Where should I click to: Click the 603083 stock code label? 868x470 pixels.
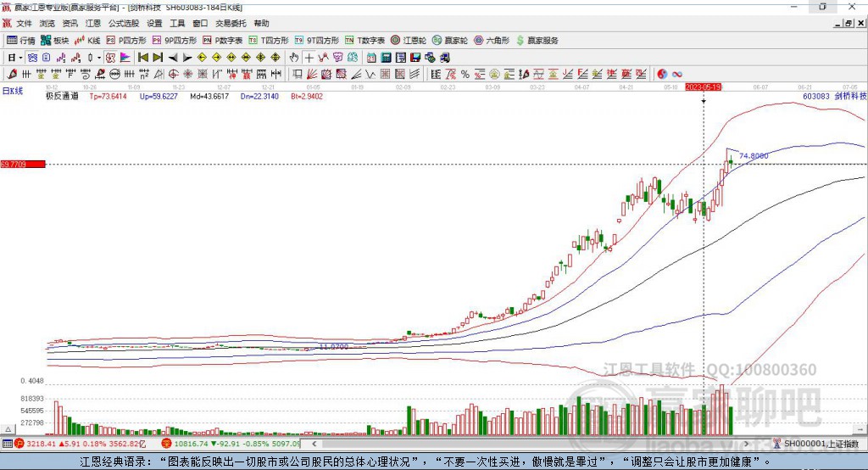[x=816, y=97]
